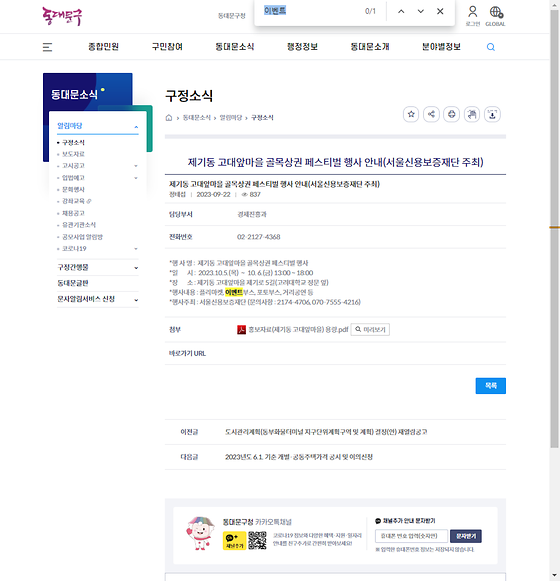Open the attached 홍보자료 PDF link
Image resolution: width=560 pixels, height=581 pixels.
(298, 329)
